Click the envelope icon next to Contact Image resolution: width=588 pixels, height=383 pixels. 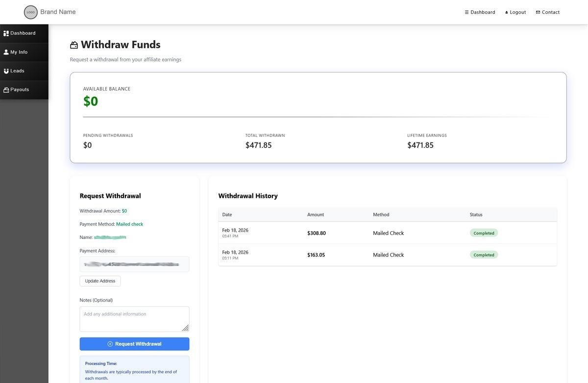538,12
